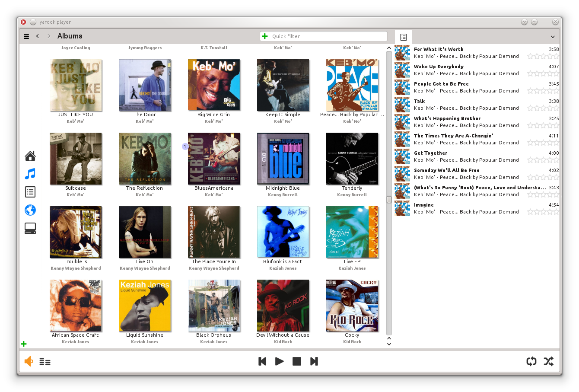
Task: Select track Someday We'll All Be Free
Action: point(477,174)
